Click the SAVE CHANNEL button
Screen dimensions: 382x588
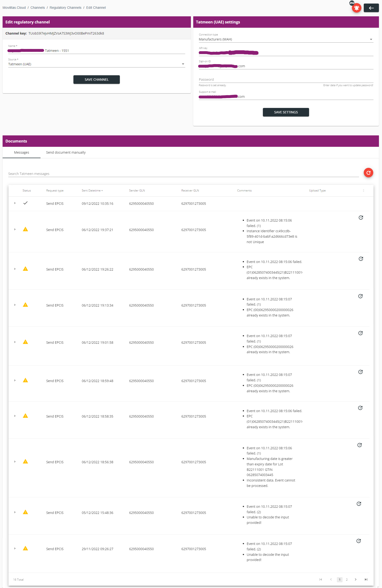(96, 80)
